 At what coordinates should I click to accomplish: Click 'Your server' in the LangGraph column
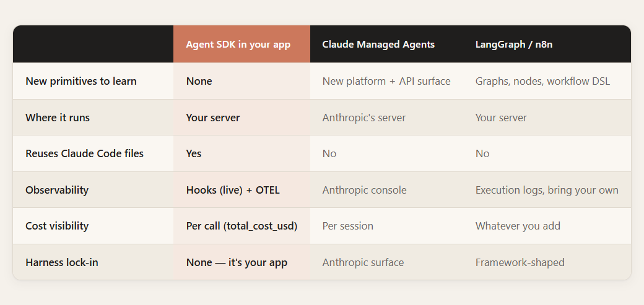tap(501, 118)
